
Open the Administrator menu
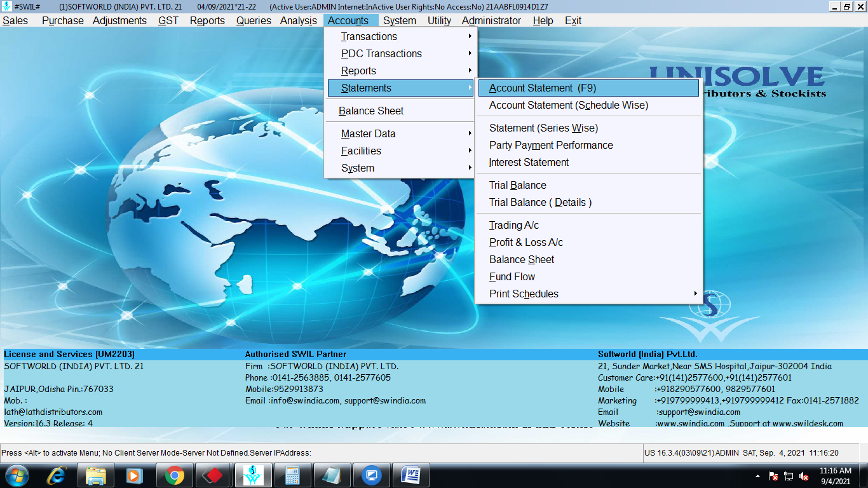(491, 20)
